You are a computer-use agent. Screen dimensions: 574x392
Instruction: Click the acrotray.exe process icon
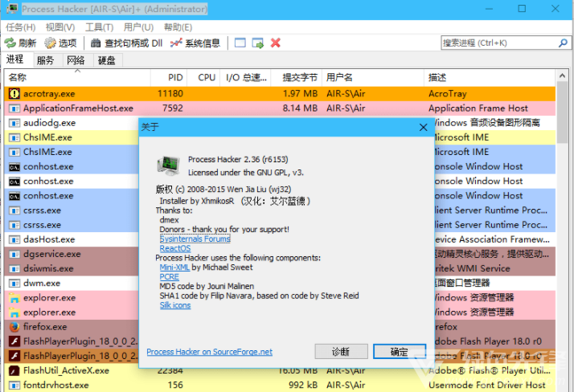coord(14,94)
